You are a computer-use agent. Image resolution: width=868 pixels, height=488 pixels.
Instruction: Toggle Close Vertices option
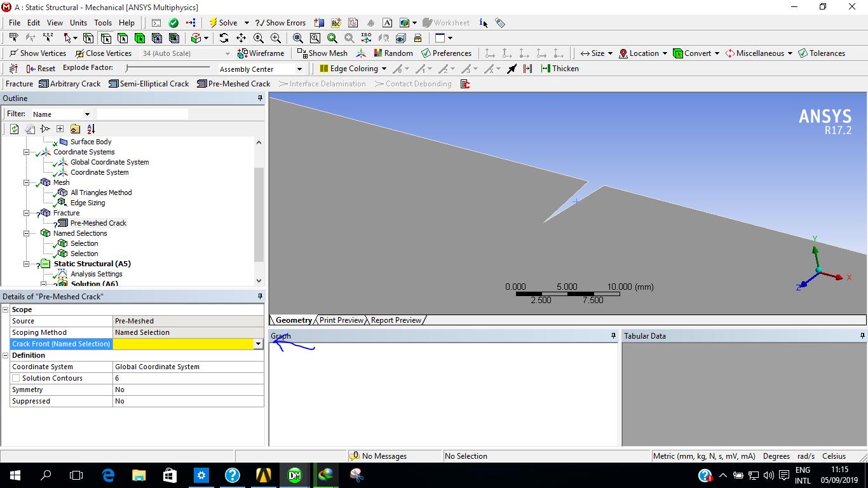pyautogui.click(x=103, y=53)
